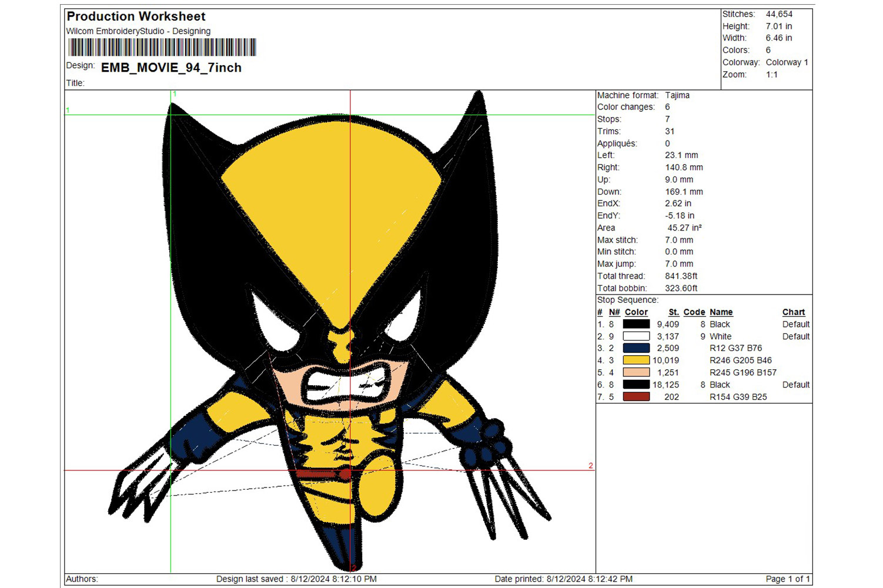
Task: Click the Title label below the design name
Action: pos(75,83)
